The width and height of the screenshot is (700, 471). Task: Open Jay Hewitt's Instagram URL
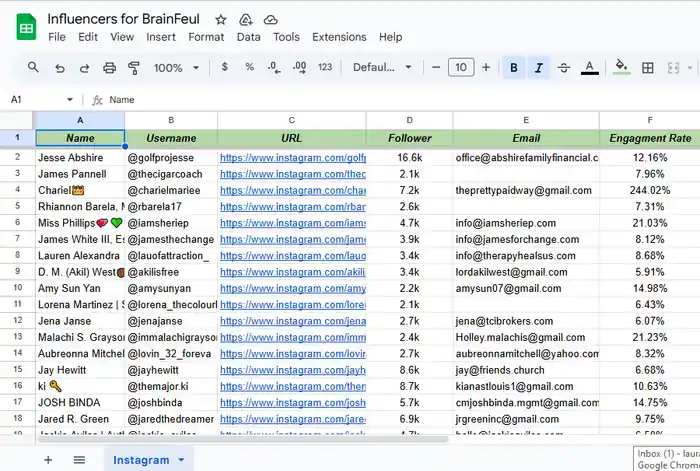pos(292,370)
